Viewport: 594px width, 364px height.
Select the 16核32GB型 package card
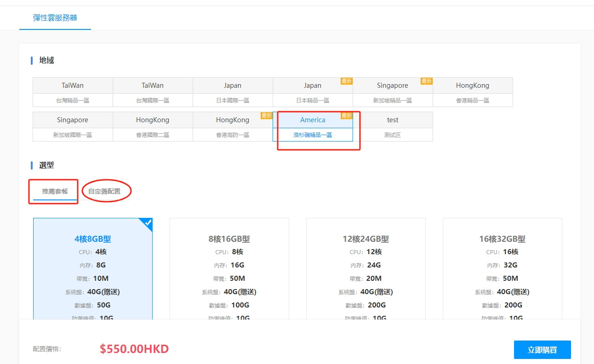click(503, 269)
